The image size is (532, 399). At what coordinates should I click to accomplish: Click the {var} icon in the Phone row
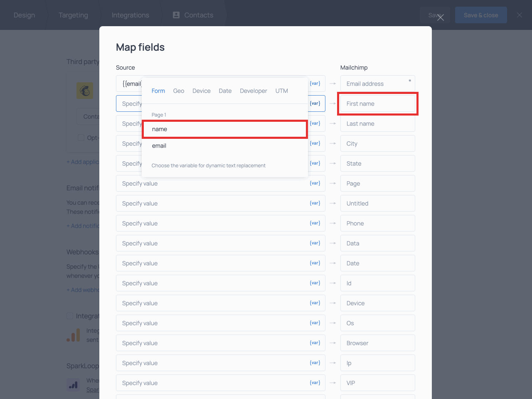(315, 223)
